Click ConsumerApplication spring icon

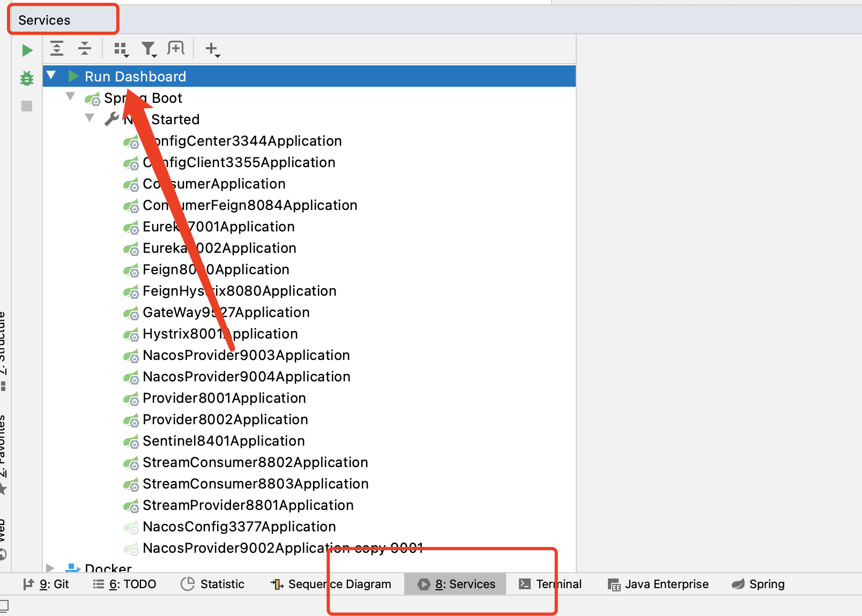point(131,185)
